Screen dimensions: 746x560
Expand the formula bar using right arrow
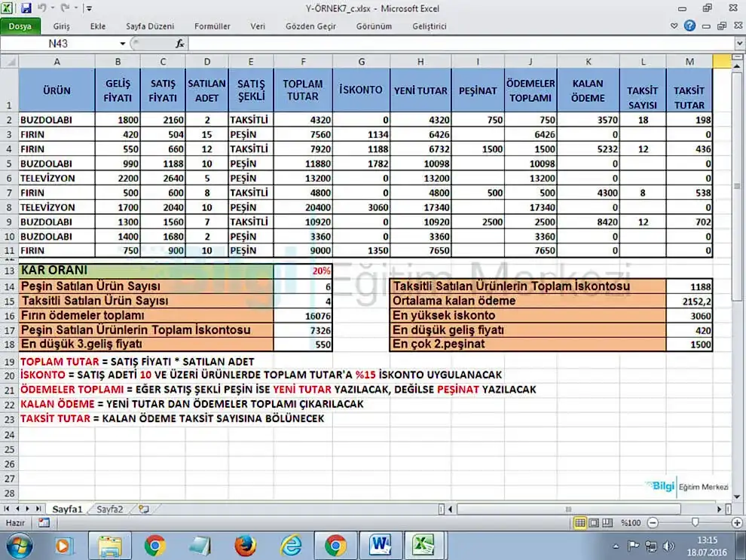pyautogui.click(x=738, y=44)
